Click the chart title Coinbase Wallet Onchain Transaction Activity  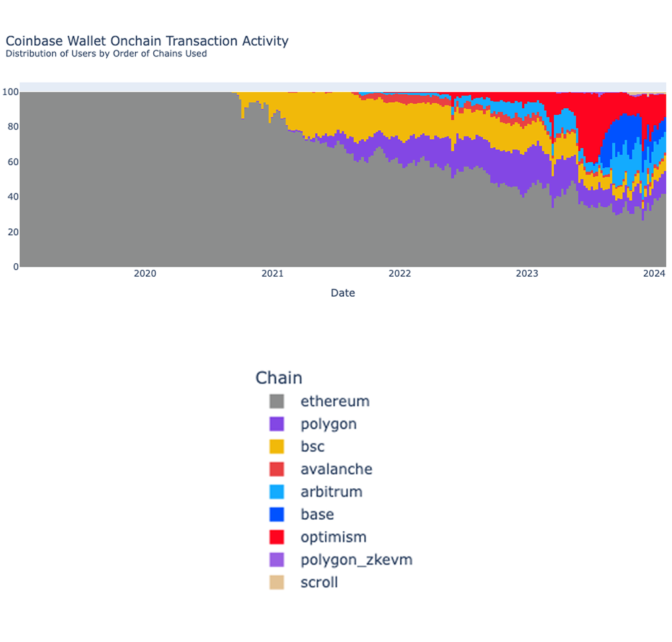click(x=147, y=41)
